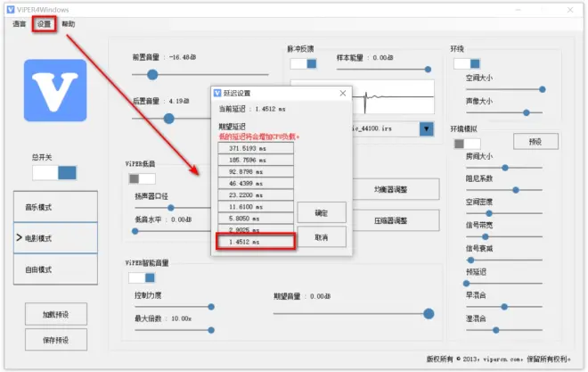Click the 加载预设 button
Viewport: 588px width, 372px height.
pyautogui.click(x=56, y=314)
